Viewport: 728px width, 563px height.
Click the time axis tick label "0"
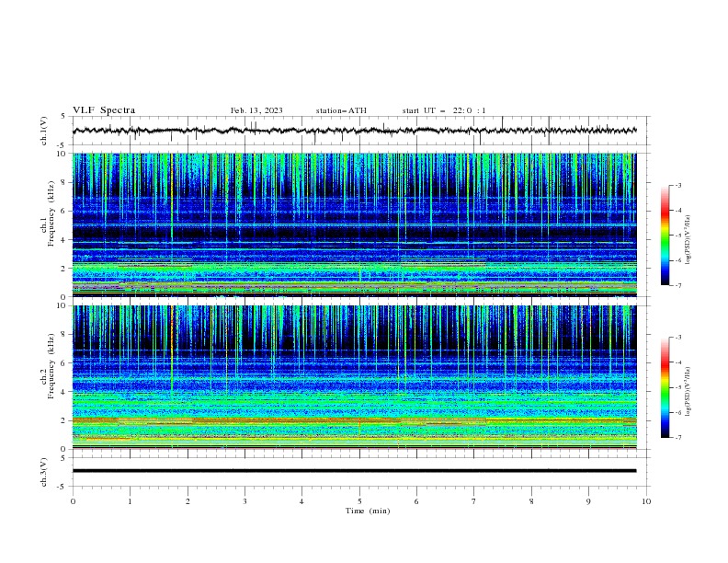[x=73, y=501]
